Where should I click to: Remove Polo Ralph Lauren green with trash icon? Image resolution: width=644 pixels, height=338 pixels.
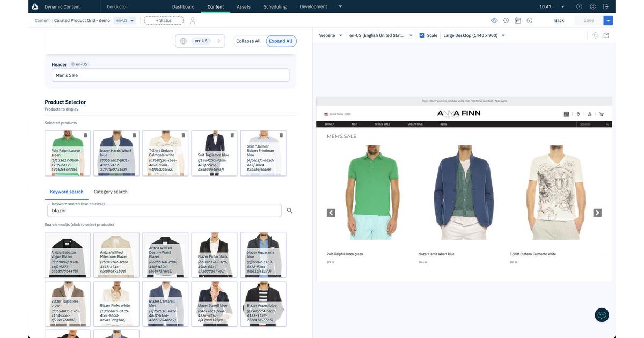tap(85, 135)
